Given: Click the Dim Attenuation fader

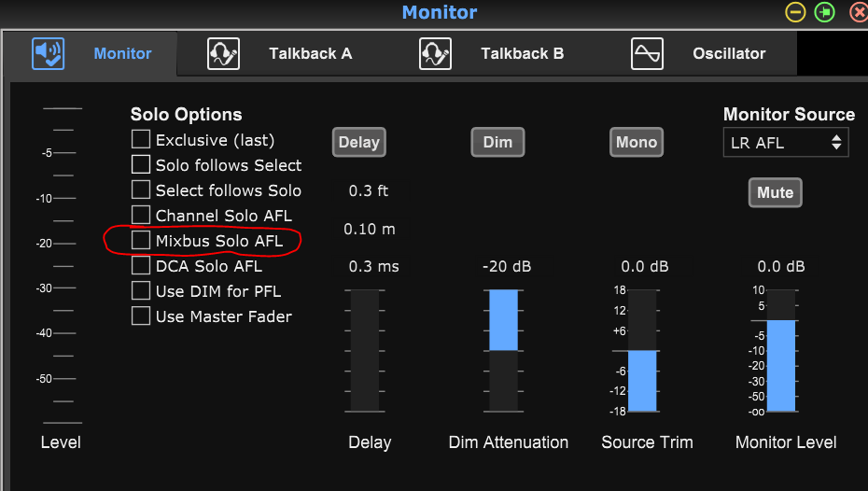Looking at the screenshot, I should coord(503,350).
